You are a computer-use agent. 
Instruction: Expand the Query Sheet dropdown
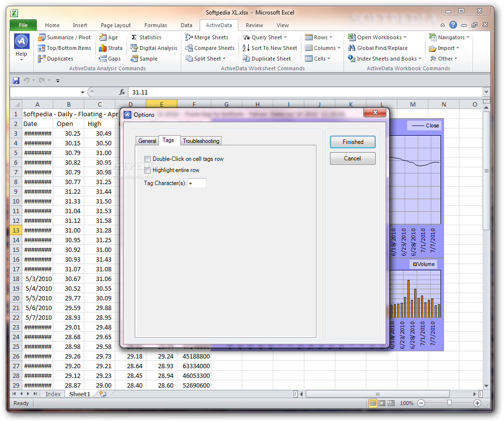click(x=285, y=37)
